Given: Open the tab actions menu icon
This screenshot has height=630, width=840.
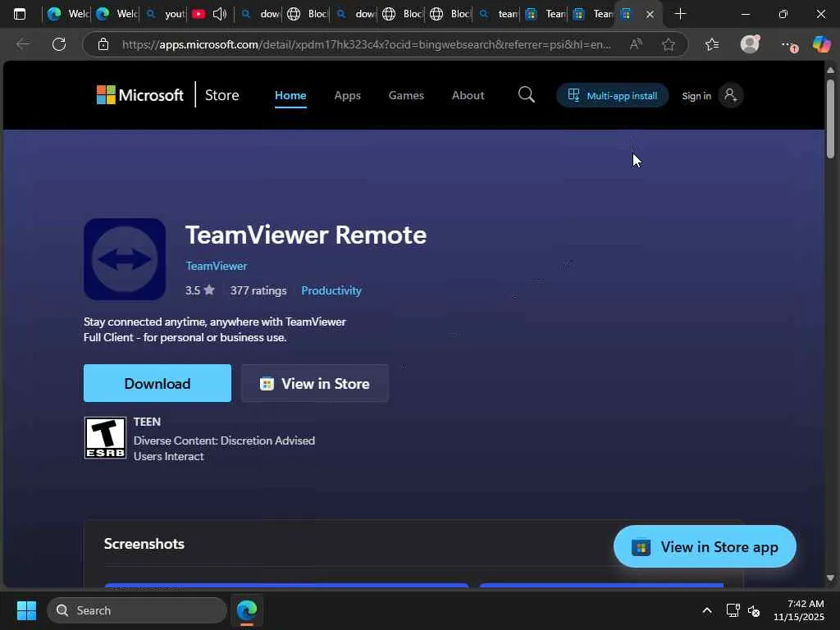Looking at the screenshot, I should click(x=20, y=14).
